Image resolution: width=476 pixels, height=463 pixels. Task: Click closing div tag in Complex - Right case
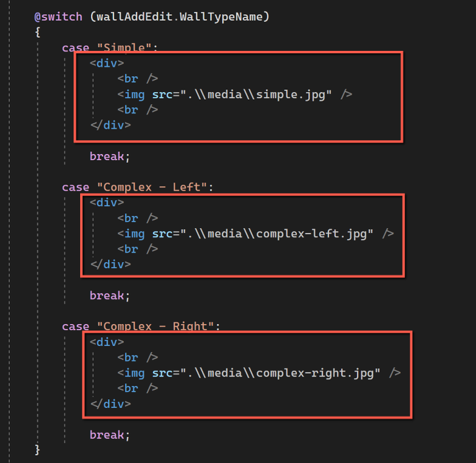tap(110, 403)
